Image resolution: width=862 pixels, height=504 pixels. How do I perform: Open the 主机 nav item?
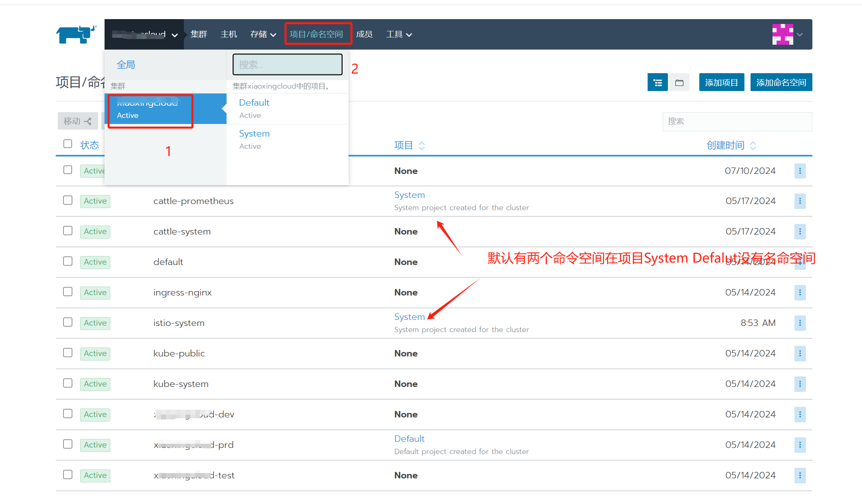click(229, 35)
